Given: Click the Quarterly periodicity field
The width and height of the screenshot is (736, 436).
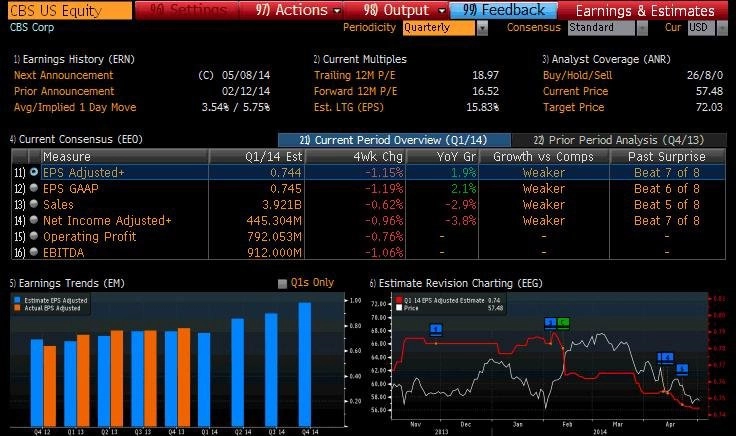Looking at the screenshot, I should (x=439, y=28).
